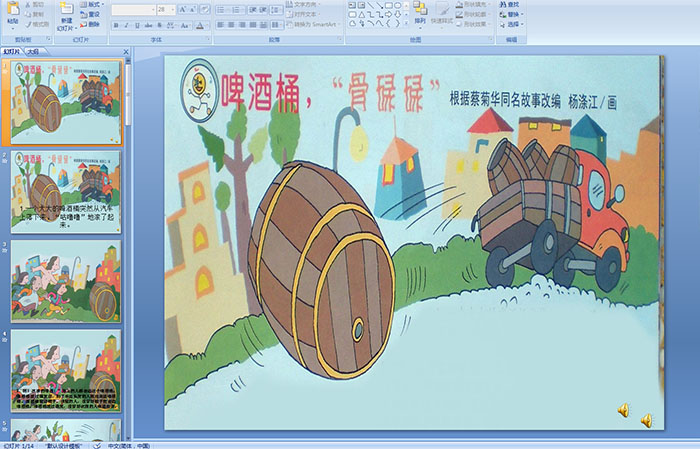
Task: Toggle Strikethrough (abc) formatting
Action: click(x=148, y=25)
